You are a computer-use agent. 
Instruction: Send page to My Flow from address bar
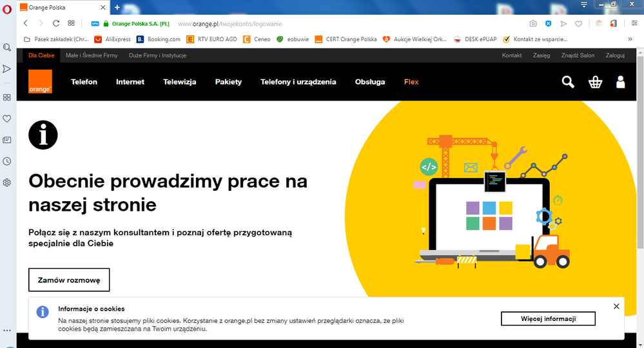tap(563, 24)
